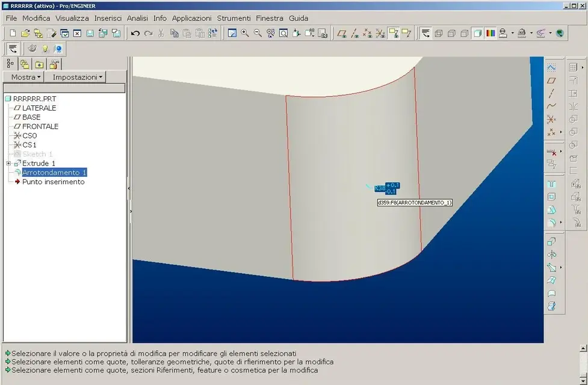Enable shaded display mode

click(x=477, y=33)
